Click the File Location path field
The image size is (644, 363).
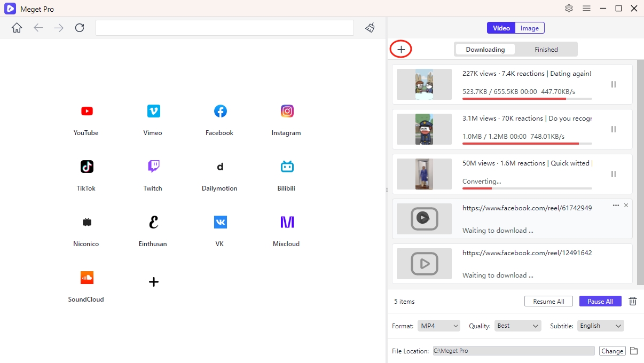pyautogui.click(x=514, y=351)
